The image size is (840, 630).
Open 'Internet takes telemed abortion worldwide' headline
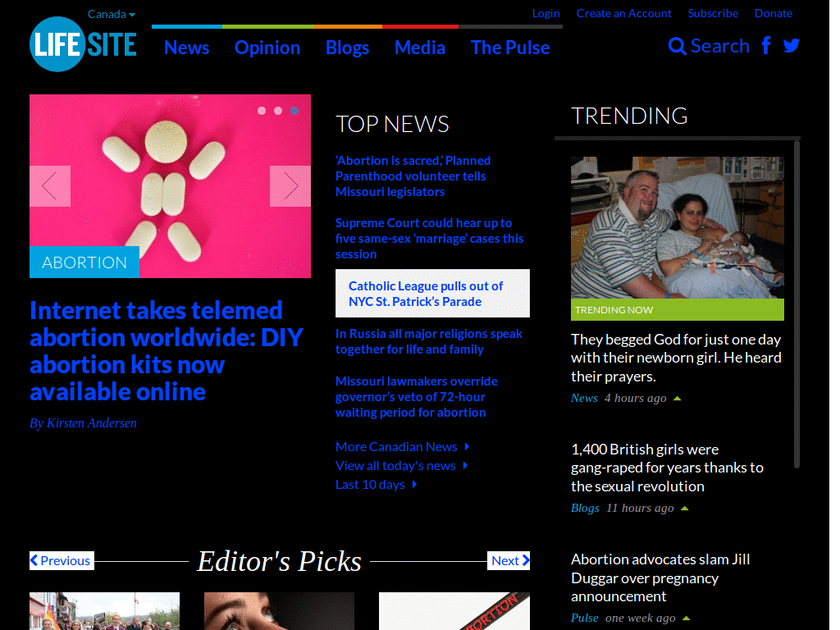pyautogui.click(x=167, y=351)
